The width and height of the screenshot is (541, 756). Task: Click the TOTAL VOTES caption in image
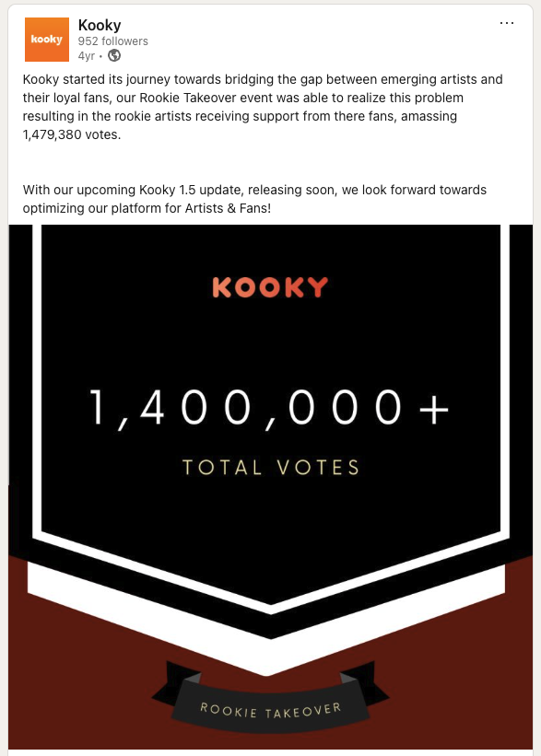pyautogui.click(x=270, y=468)
